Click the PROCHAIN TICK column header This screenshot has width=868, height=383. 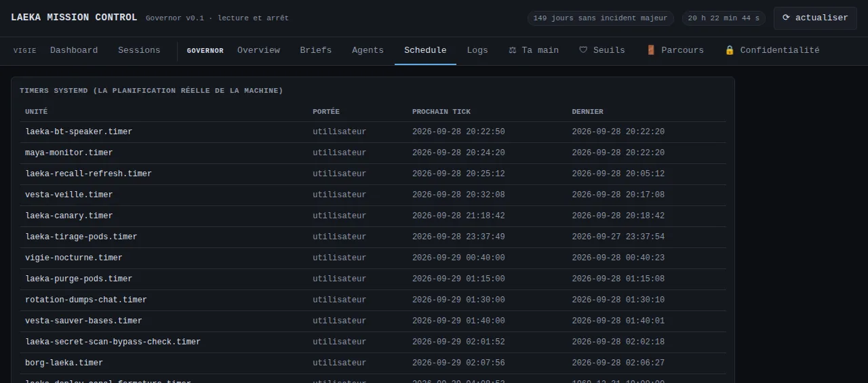click(441, 112)
